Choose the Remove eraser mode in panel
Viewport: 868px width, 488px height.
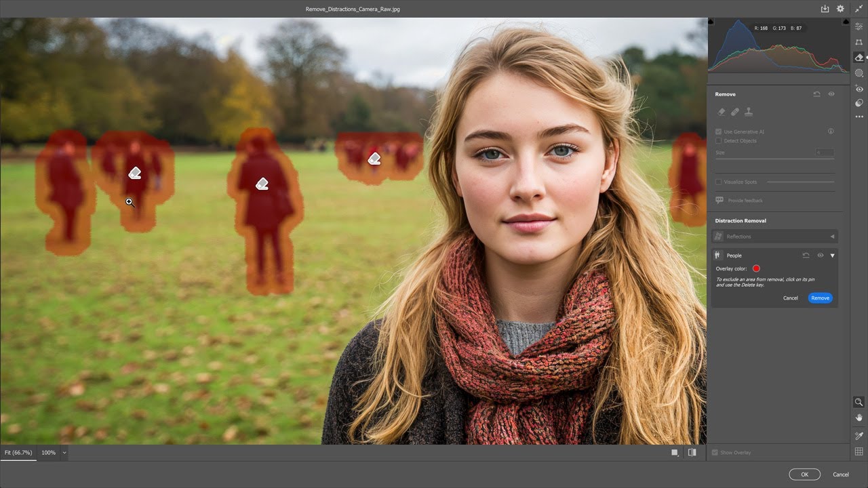coord(722,112)
